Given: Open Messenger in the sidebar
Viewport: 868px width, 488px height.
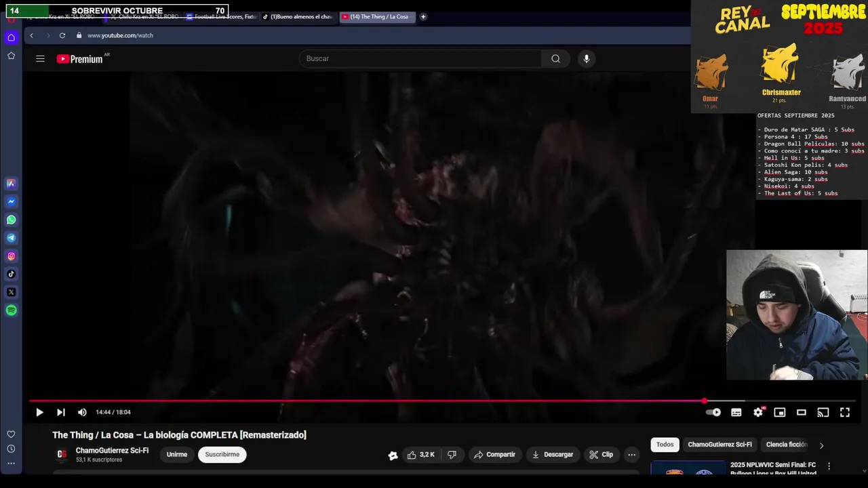Looking at the screenshot, I should point(11,201).
